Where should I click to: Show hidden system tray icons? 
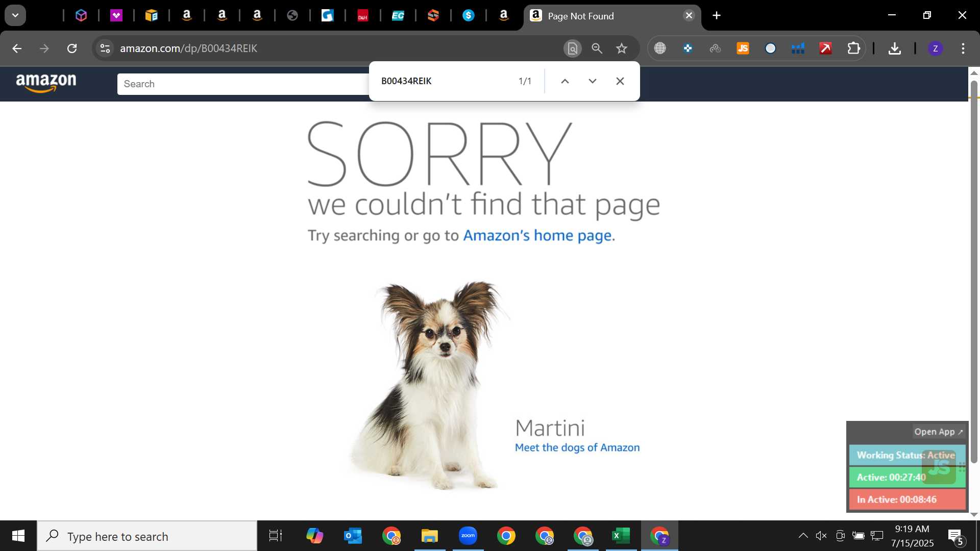click(x=803, y=536)
